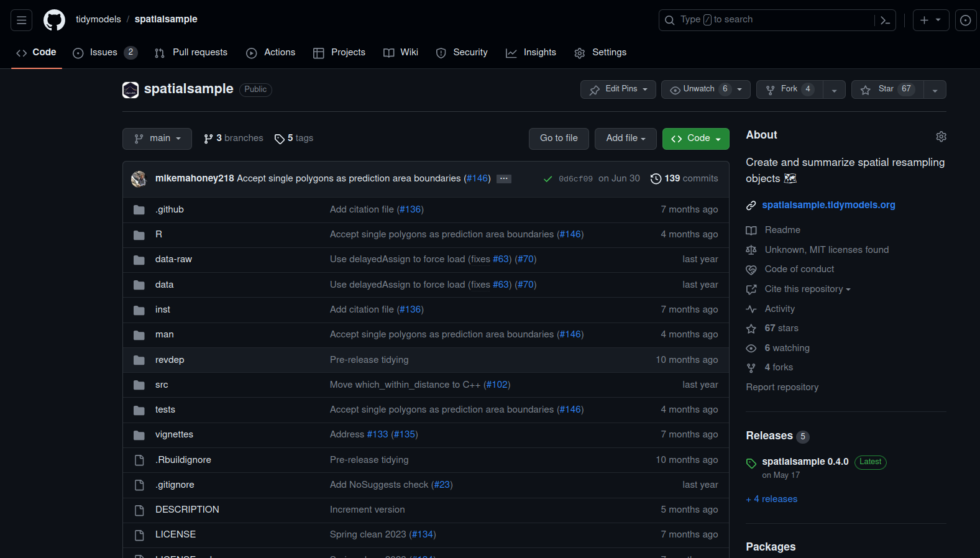Click the About settings gear icon
The width and height of the screenshot is (980, 558).
point(941,136)
